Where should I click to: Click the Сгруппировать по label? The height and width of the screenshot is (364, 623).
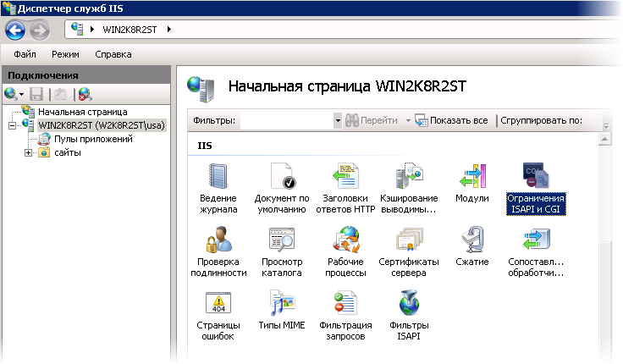tap(541, 120)
